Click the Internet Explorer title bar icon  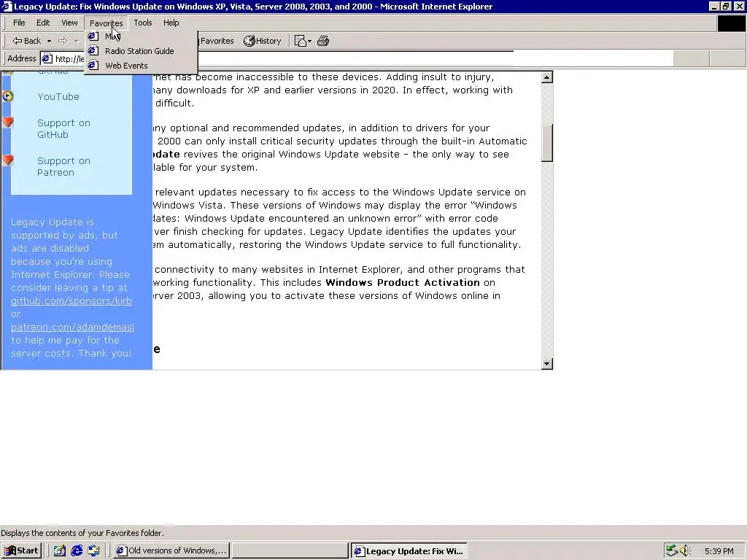click(x=7, y=6)
